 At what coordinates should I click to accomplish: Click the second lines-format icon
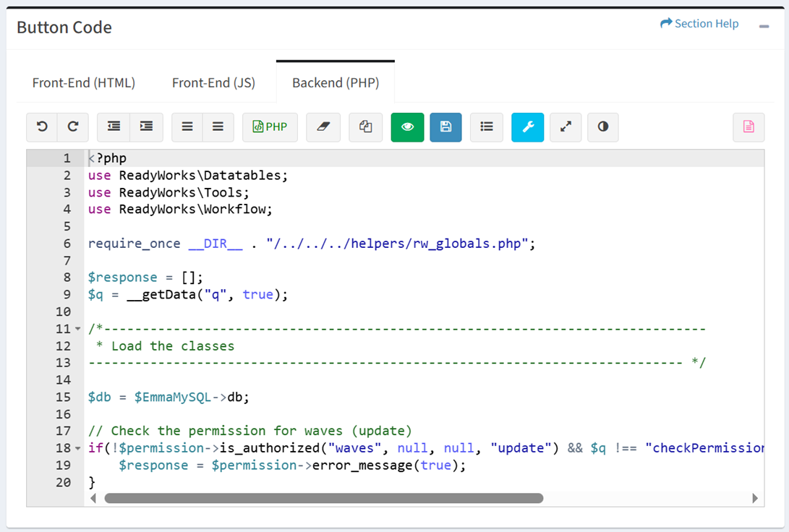pos(218,126)
